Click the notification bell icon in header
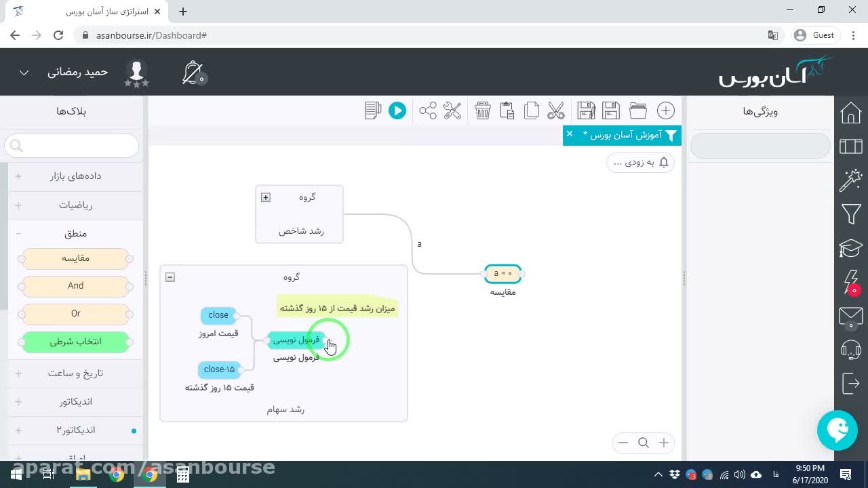 click(x=193, y=73)
